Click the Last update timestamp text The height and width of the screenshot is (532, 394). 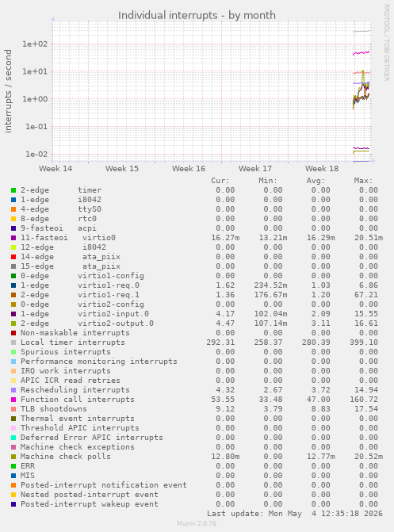point(295,514)
